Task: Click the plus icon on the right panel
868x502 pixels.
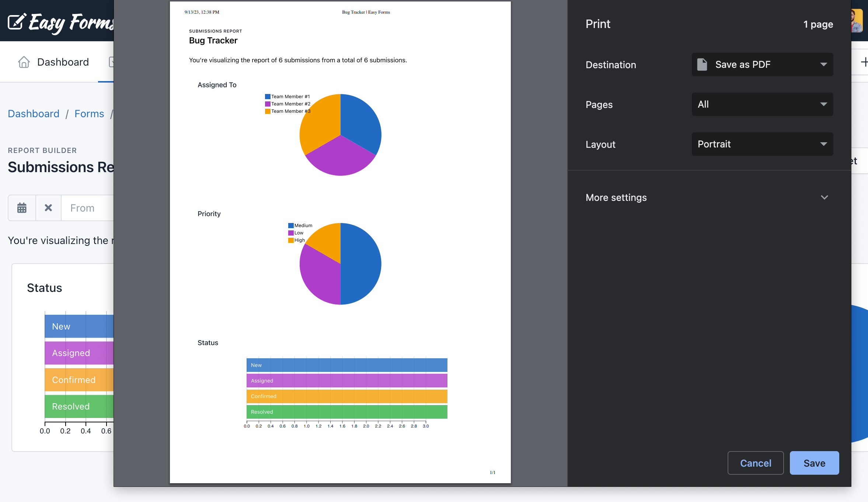Action: point(865,62)
